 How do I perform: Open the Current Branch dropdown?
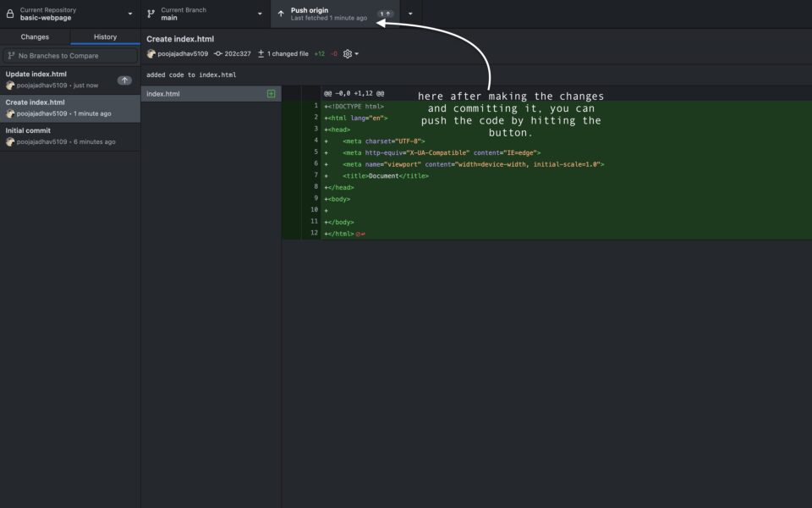click(x=259, y=14)
